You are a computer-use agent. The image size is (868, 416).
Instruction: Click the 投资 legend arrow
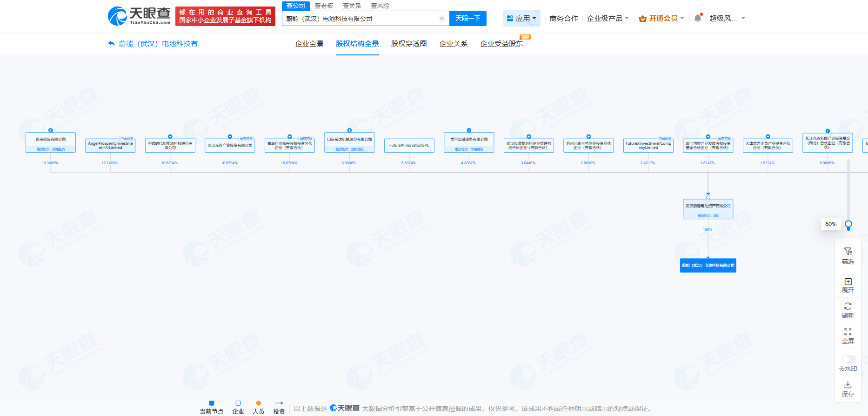point(279,403)
